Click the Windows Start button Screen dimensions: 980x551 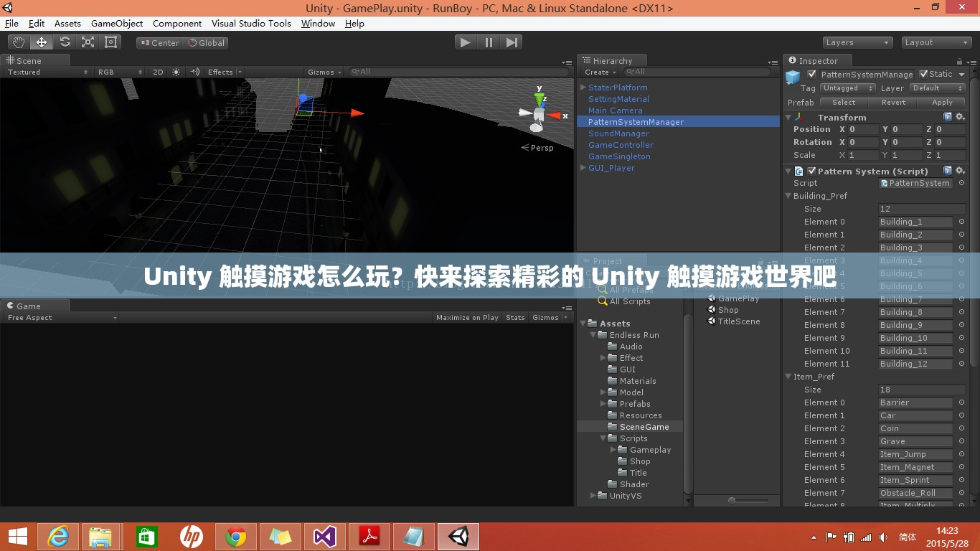tap(18, 537)
